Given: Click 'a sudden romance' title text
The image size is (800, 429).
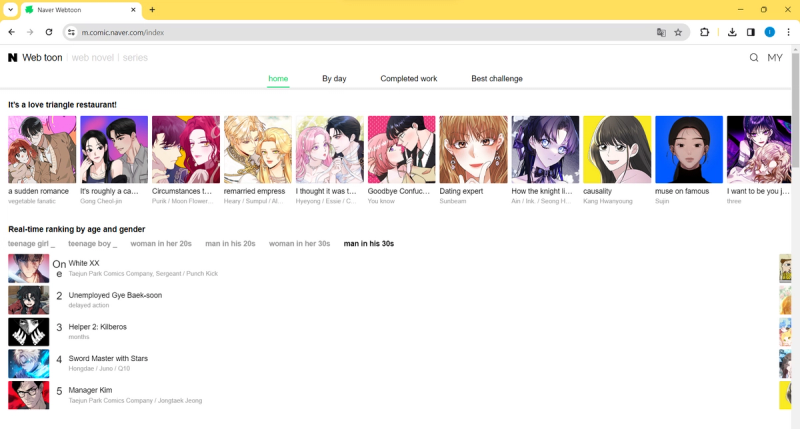Looking at the screenshot, I should (x=38, y=191).
